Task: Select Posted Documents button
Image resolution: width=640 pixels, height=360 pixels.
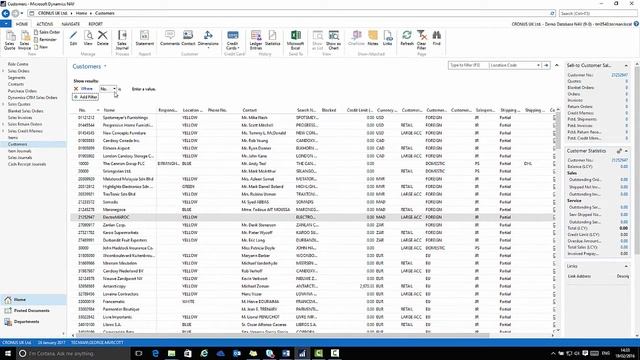Action: [x=33, y=311]
